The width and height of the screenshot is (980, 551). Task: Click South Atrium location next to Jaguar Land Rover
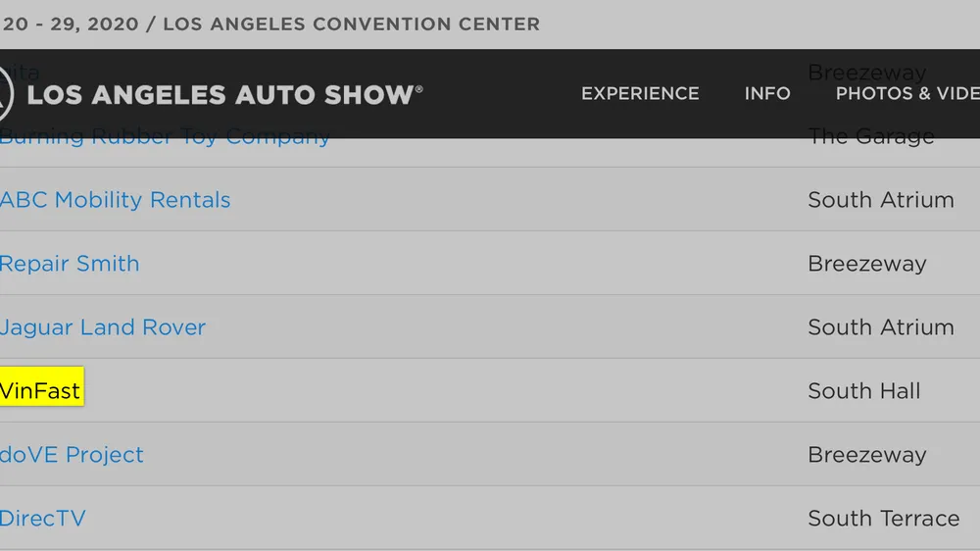(881, 327)
